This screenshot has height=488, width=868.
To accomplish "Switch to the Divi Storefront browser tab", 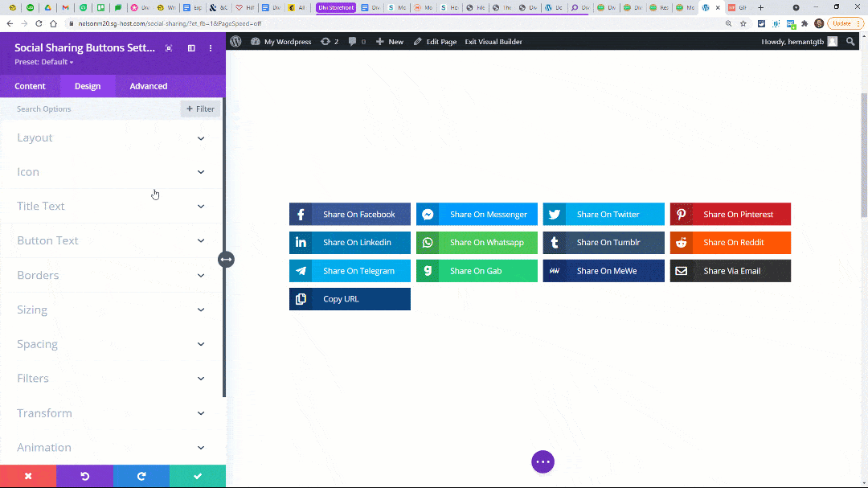I will point(335,8).
